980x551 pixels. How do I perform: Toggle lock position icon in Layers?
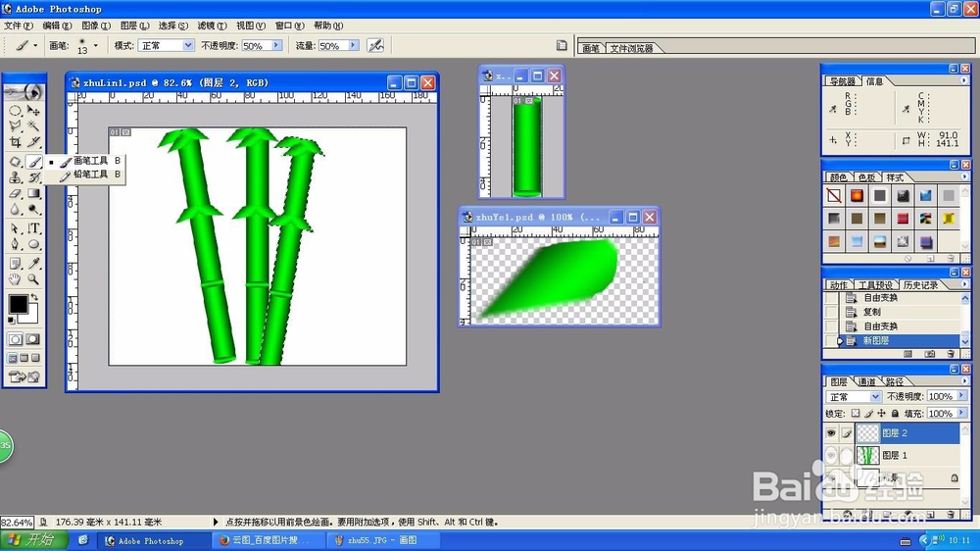[x=881, y=414]
